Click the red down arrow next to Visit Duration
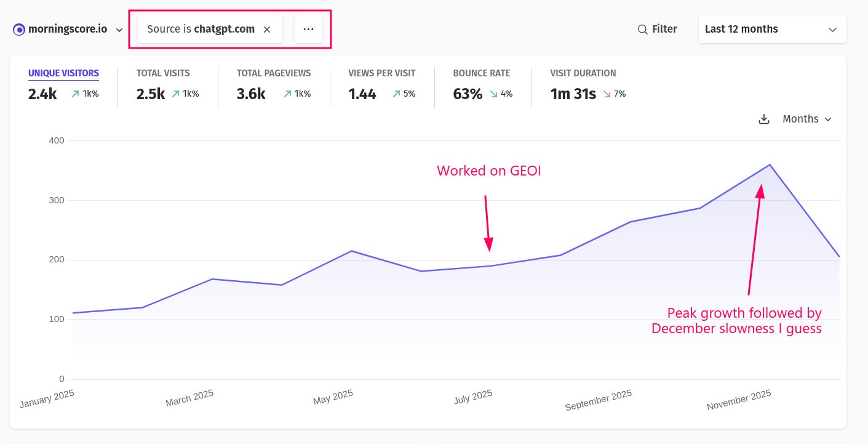Viewport: 868px width, 444px height. point(607,94)
